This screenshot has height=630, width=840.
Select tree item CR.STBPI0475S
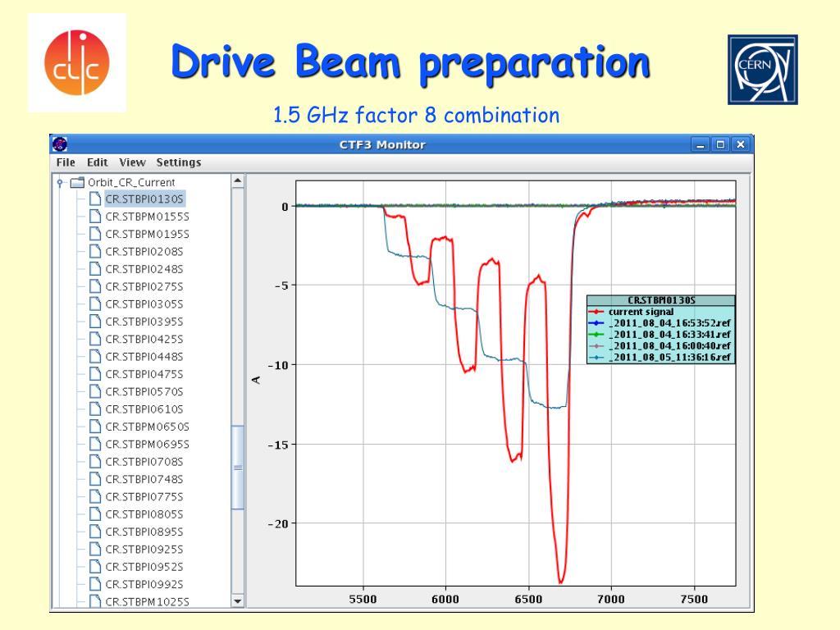click(x=144, y=374)
